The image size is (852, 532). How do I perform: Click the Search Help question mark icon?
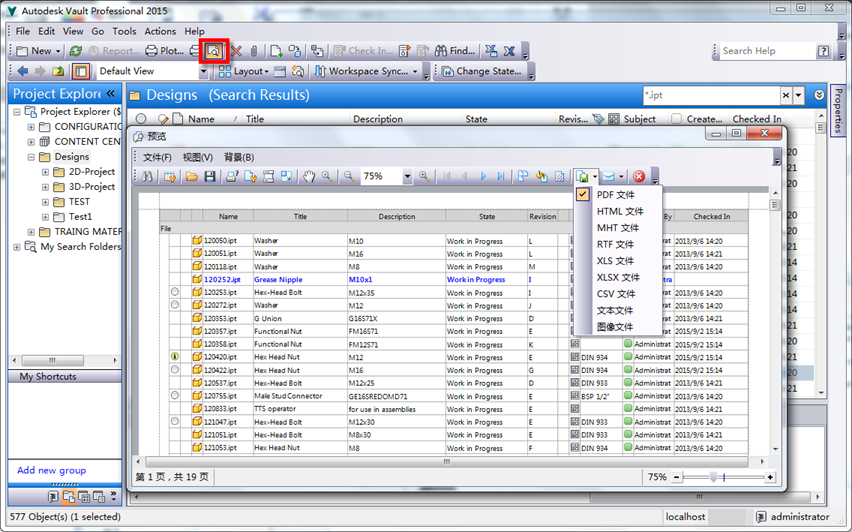click(824, 51)
